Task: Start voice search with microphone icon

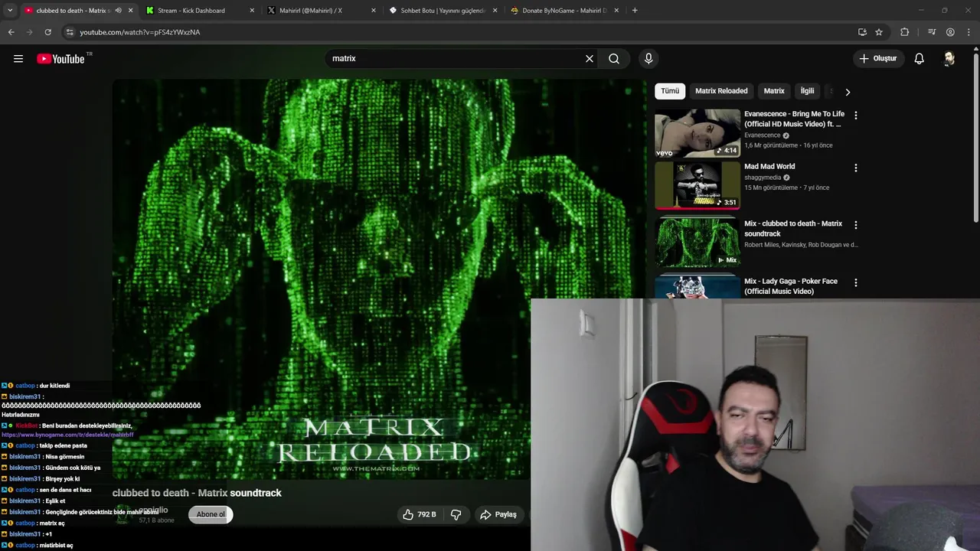Action: click(x=648, y=59)
